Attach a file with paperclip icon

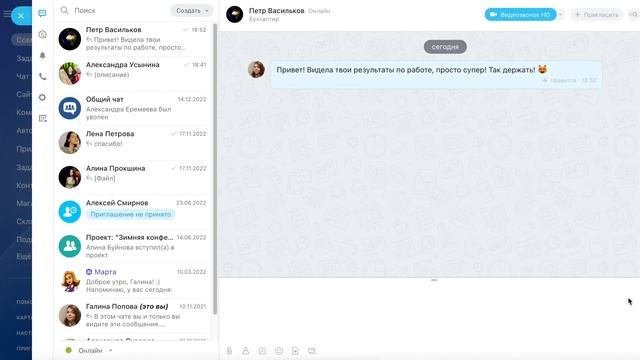(229, 351)
